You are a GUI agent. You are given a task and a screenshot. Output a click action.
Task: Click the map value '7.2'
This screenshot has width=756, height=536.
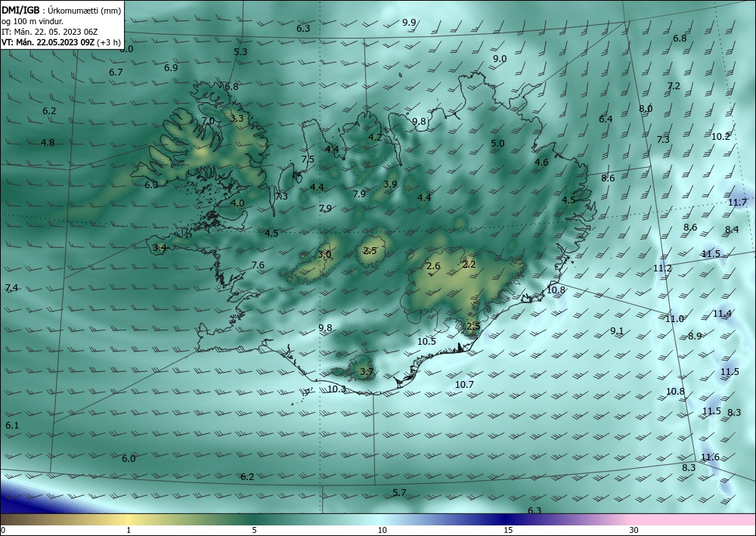point(674,85)
